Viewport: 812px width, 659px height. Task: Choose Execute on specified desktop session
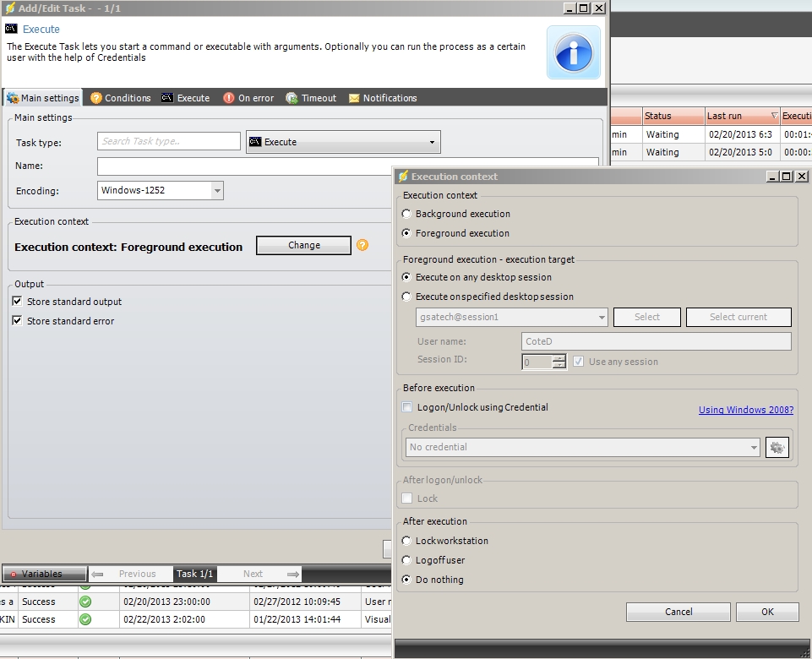pos(407,297)
